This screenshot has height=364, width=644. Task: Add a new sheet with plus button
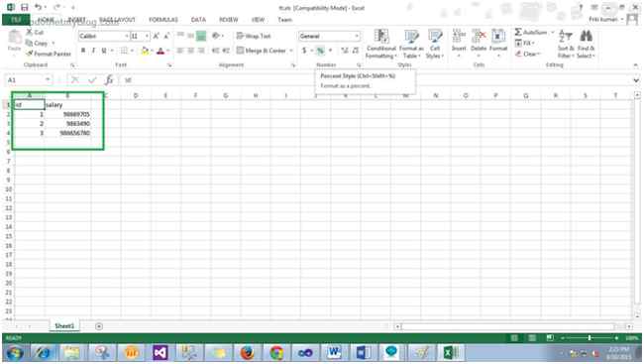(99, 326)
